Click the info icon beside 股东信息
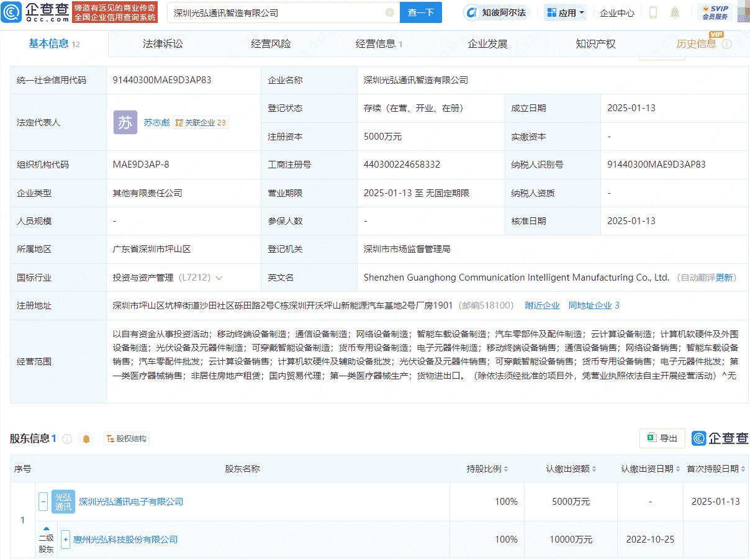This screenshot has width=750, height=560. (x=67, y=438)
